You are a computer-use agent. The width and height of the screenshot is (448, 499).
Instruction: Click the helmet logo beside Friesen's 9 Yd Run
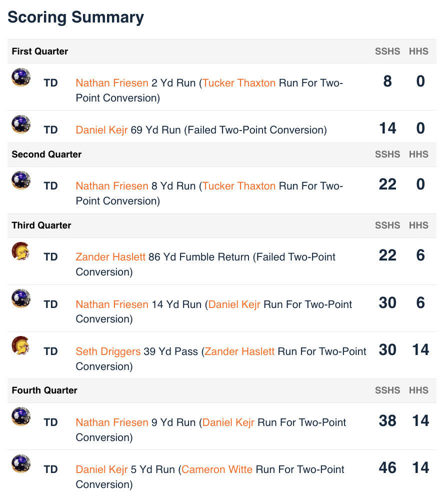[21, 416]
